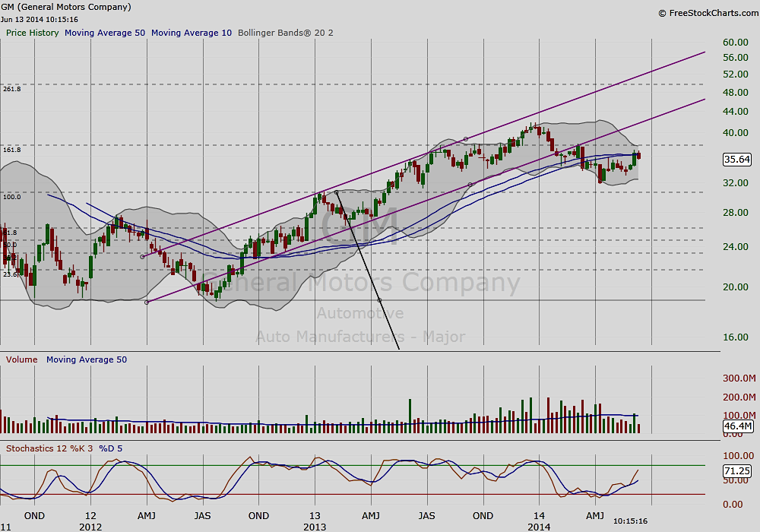Select Moving Average 50 in the price pane legend
Screen dimensions: 760x532
[105, 33]
